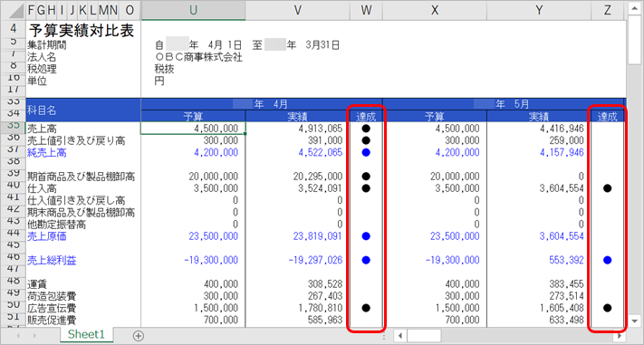Select column W header
Screen dimensions: 644x345
point(366,10)
